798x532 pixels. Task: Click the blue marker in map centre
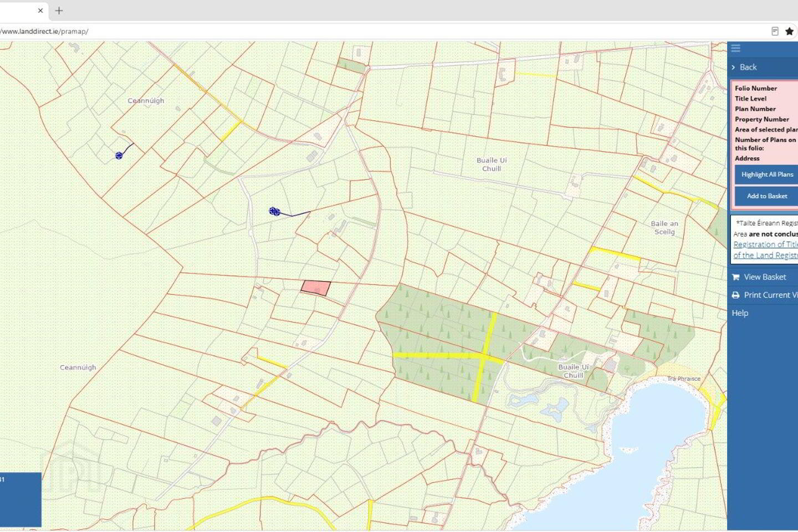[x=275, y=211]
